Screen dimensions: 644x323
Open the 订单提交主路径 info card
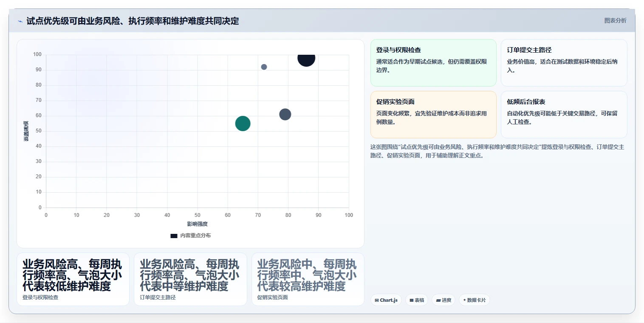[564, 63]
